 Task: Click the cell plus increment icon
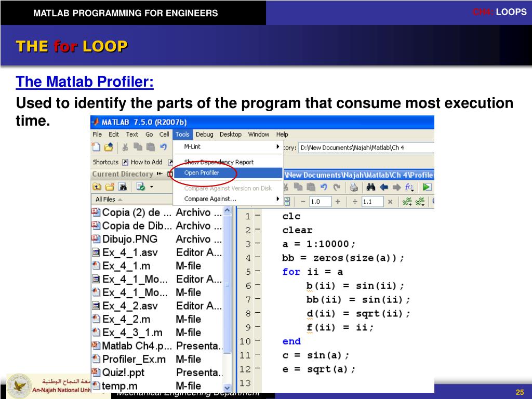pos(338,202)
